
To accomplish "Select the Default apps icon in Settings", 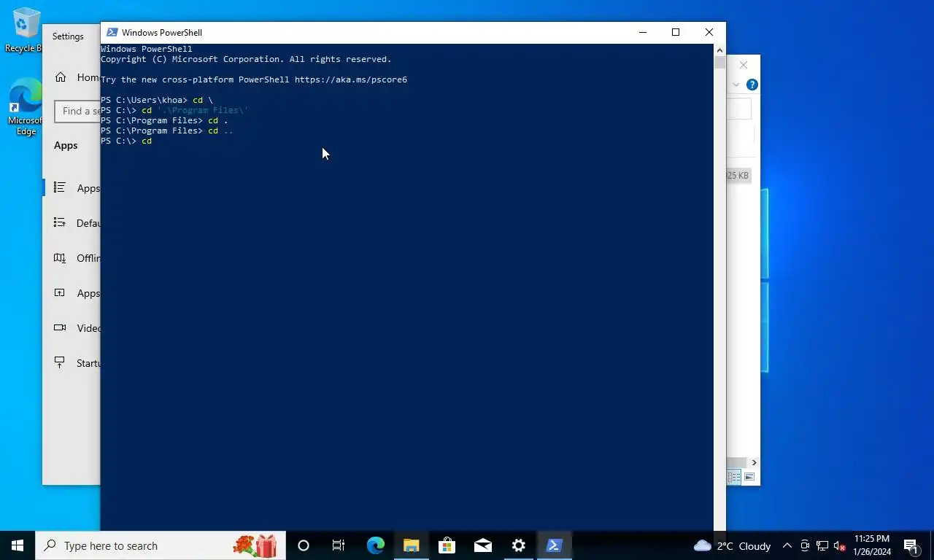I will pos(60,223).
